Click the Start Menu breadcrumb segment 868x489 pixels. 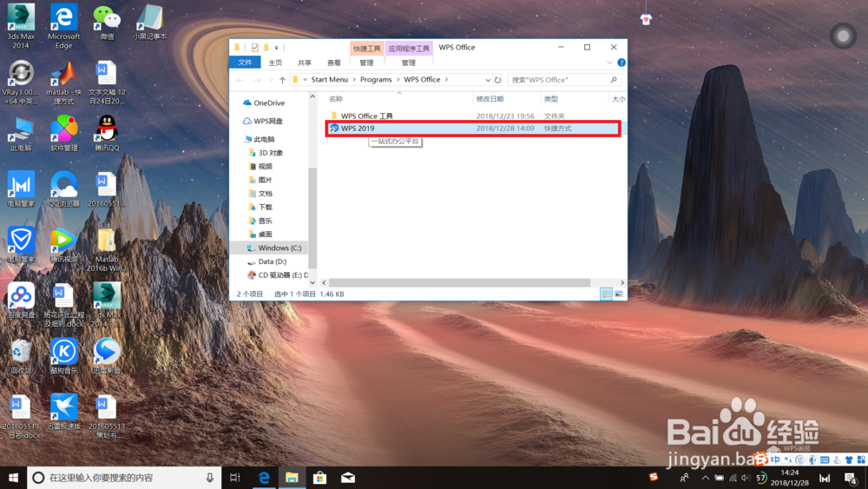point(329,80)
